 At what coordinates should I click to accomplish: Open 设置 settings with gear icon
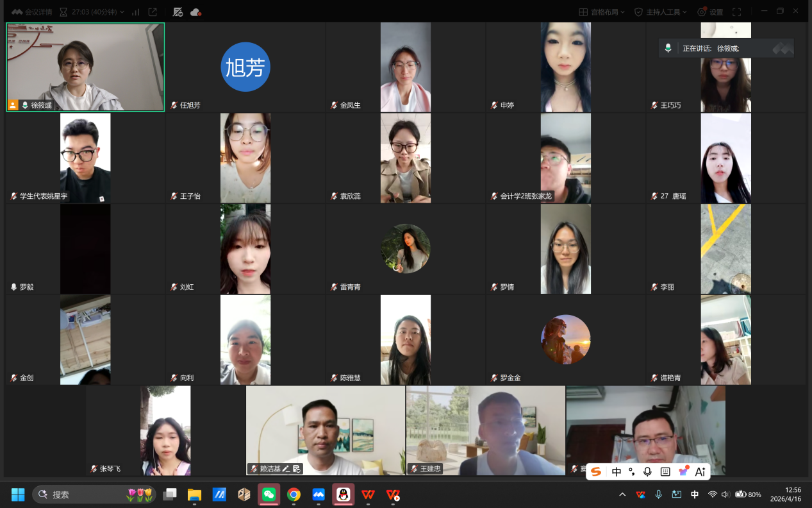click(x=710, y=12)
